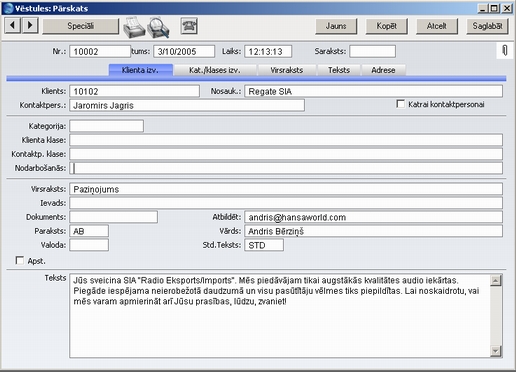The width and height of the screenshot is (516, 372).
Task: Open attachments paperclip icon
Action: pos(505,51)
